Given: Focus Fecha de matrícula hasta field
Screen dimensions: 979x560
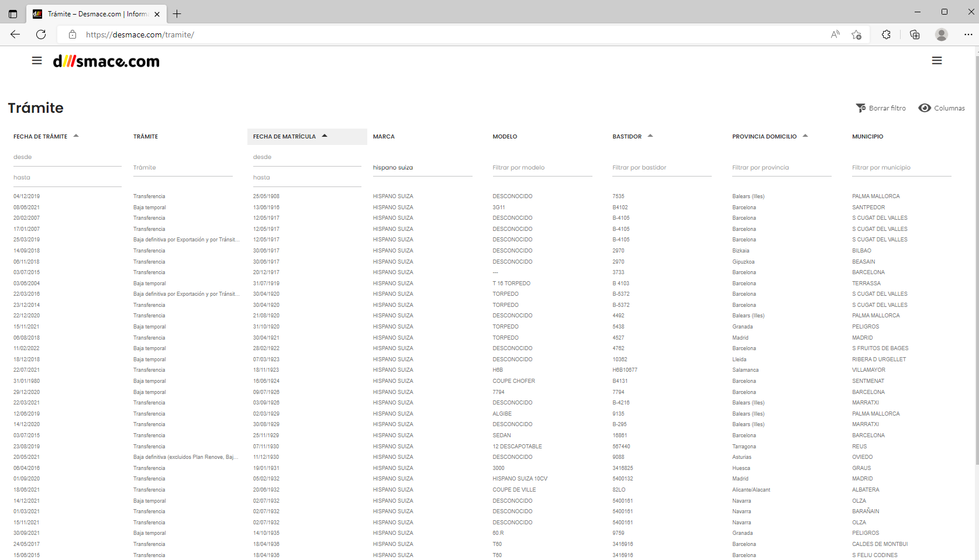Looking at the screenshot, I should [x=307, y=178].
